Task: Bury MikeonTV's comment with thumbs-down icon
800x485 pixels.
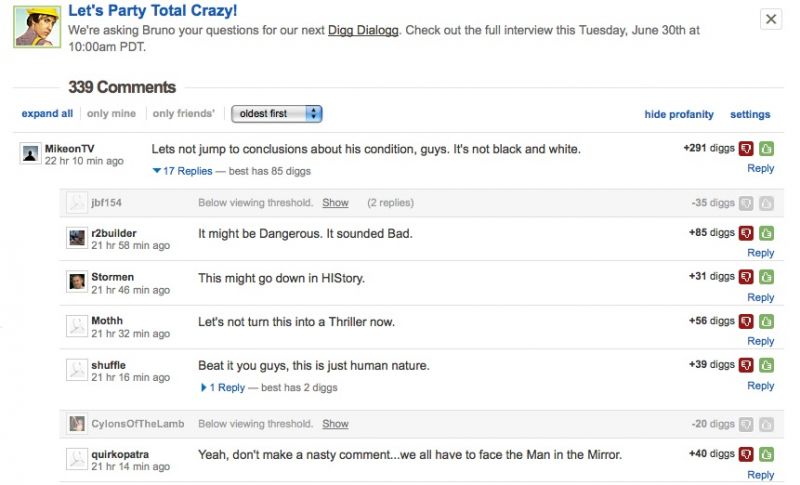Action: coord(746,149)
